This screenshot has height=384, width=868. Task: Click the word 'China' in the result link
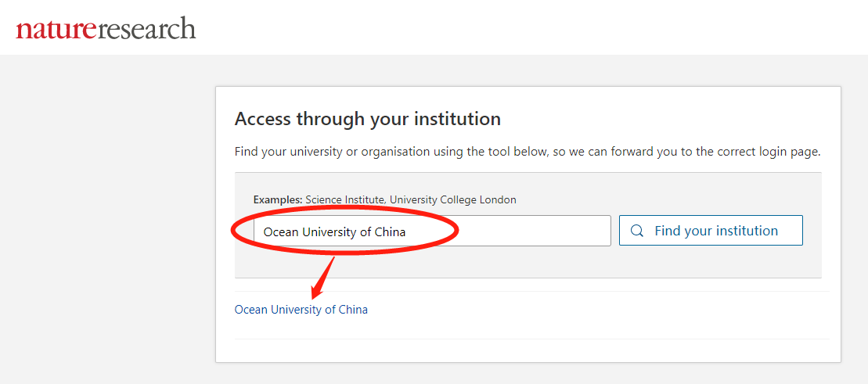pyautogui.click(x=353, y=310)
